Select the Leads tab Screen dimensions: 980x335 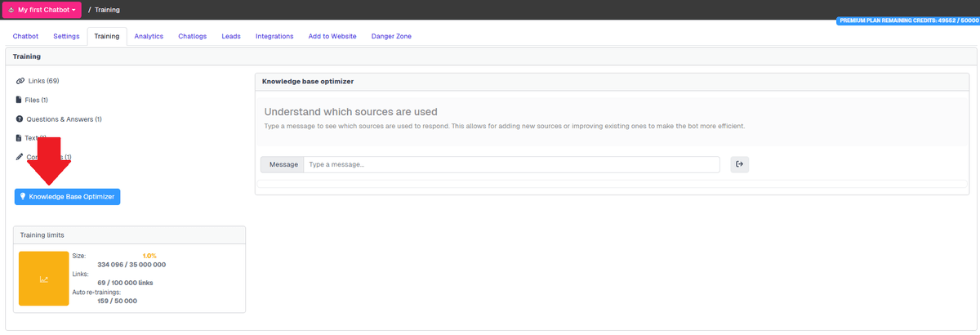coord(231,37)
